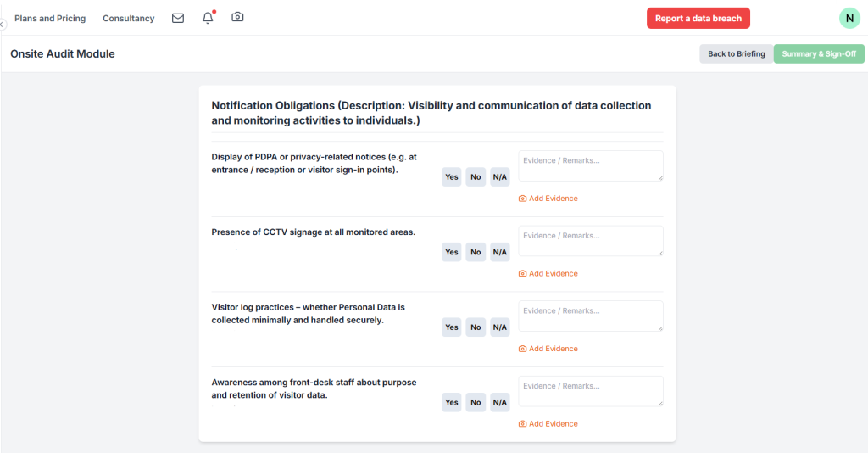
Task: Open Summary & Sign-Off
Action: coord(819,54)
